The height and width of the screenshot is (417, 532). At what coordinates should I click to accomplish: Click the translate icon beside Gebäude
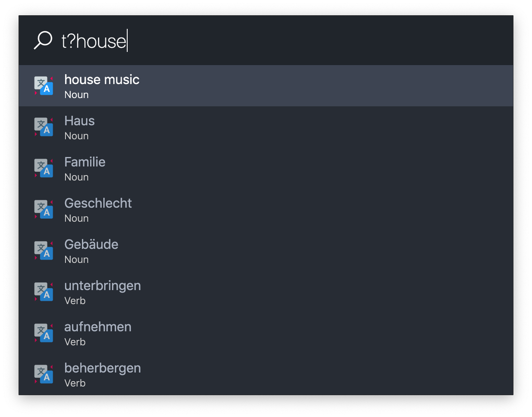point(43,251)
